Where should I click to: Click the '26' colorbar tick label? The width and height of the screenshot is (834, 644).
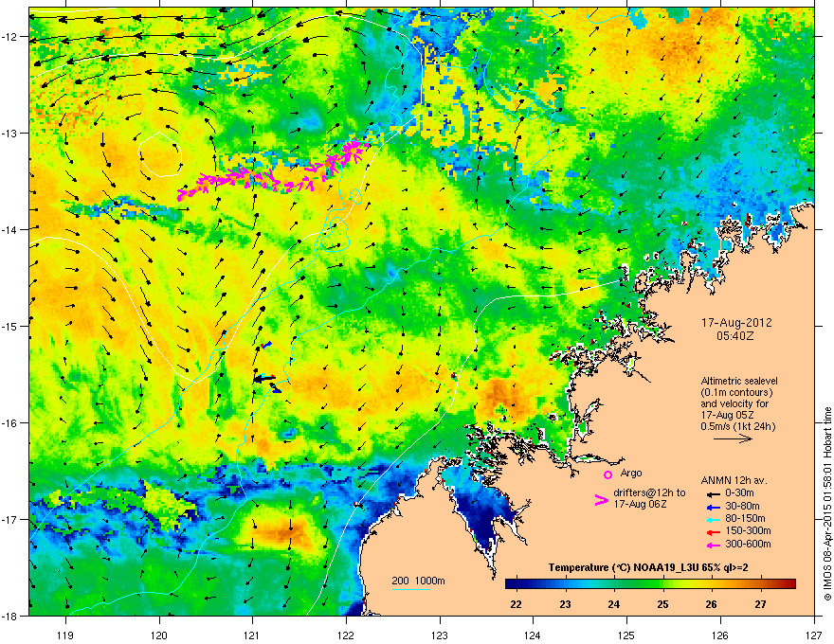tap(711, 604)
